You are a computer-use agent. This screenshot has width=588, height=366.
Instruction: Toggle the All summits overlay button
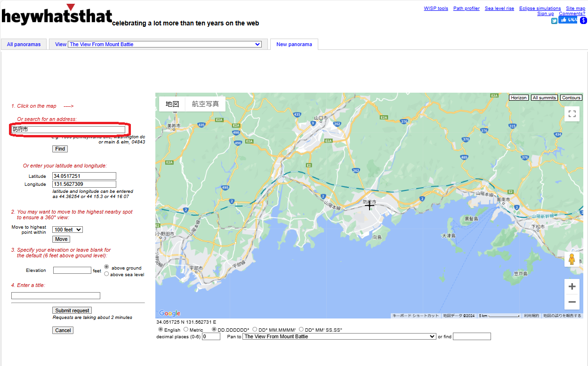click(544, 98)
